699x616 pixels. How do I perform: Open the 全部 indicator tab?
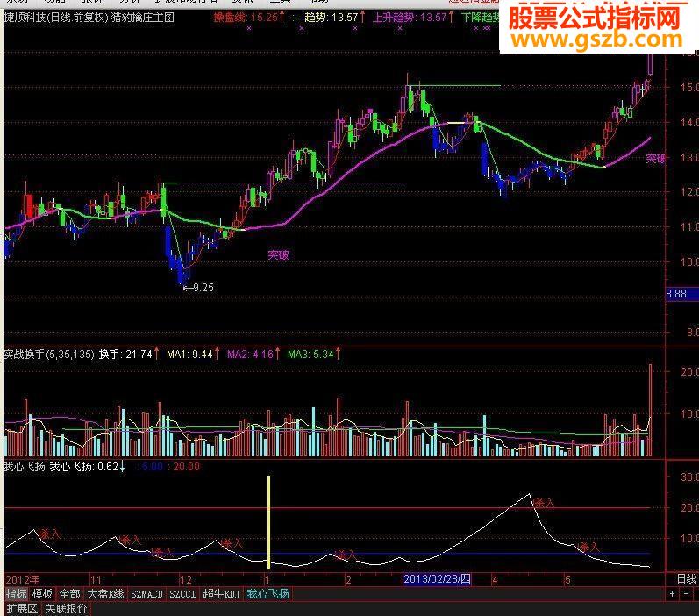(x=69, y=594)
